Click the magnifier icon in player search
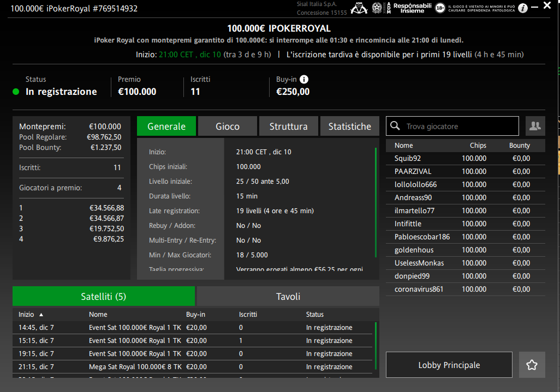Image resolution: width=560 pixels, height=392 pixels. coord(395,125)
